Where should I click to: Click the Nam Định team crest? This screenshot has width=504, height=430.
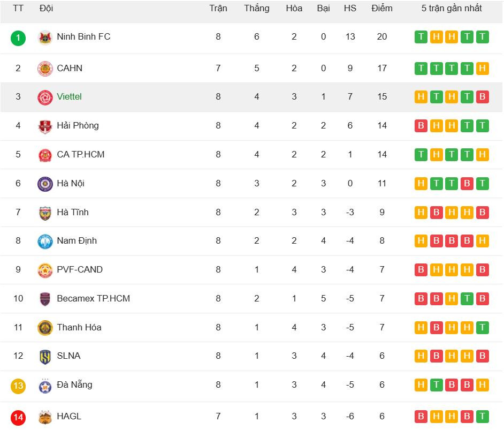point(45,242)
